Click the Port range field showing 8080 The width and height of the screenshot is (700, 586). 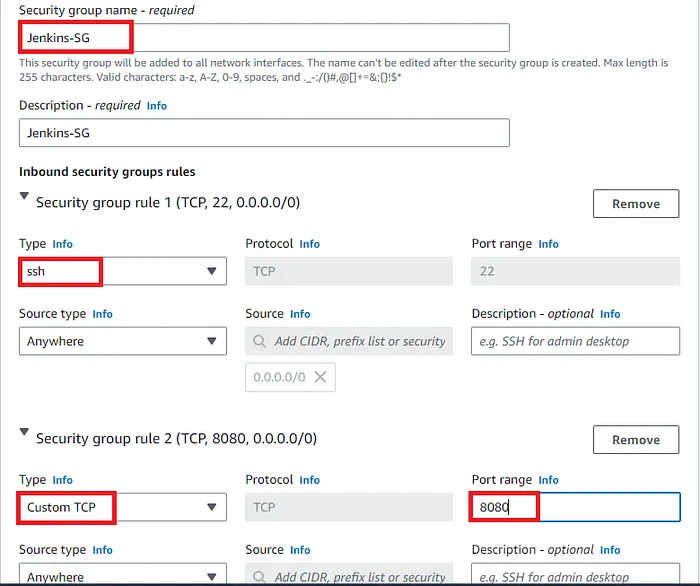pyautogui.click(x=575, y=507)
